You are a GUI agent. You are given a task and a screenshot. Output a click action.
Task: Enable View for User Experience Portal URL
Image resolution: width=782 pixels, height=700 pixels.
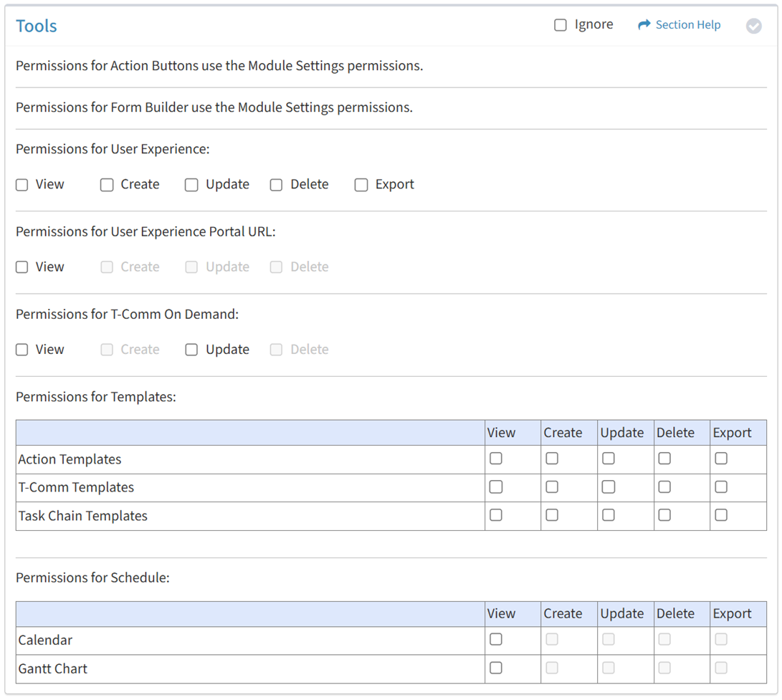(22, 267)
